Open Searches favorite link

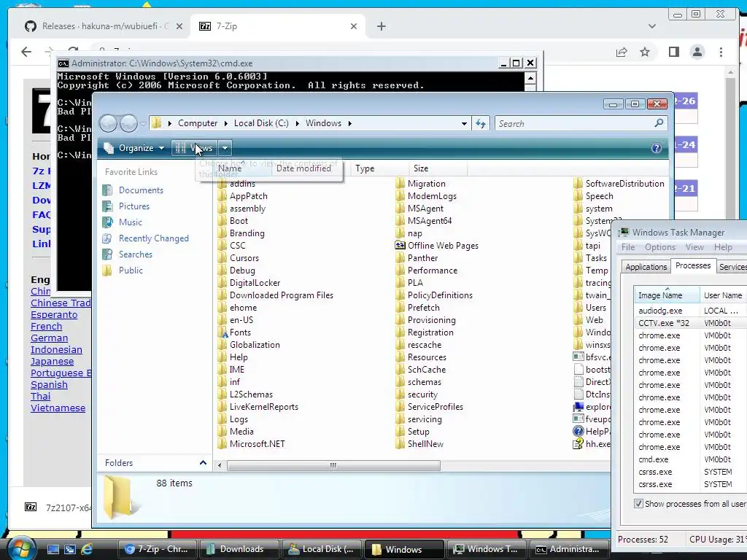(135, 254)
